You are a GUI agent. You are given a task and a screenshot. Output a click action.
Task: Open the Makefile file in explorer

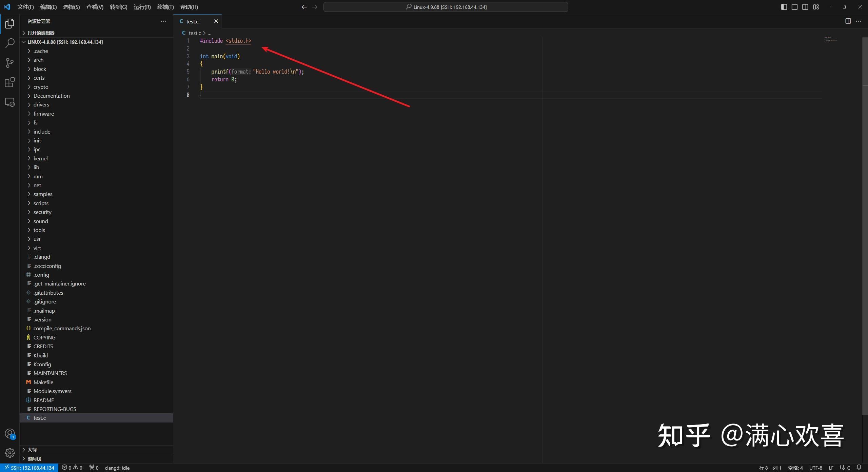[44, 382]
